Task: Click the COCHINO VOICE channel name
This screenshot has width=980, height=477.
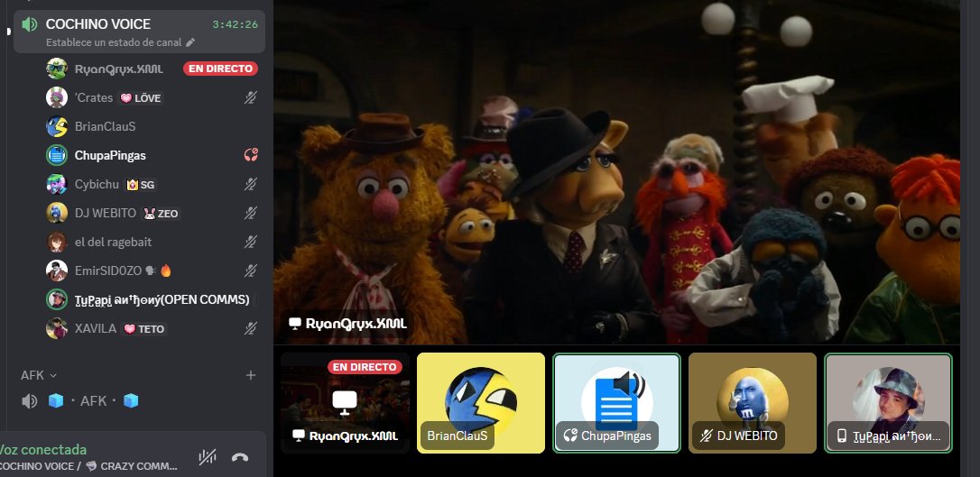Action: pos(98,24)
